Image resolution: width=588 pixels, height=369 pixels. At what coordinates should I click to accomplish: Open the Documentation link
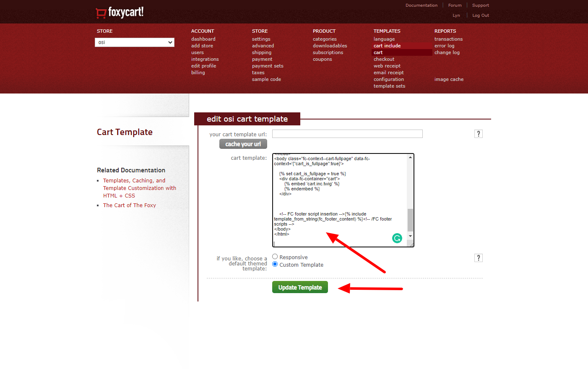421,5
